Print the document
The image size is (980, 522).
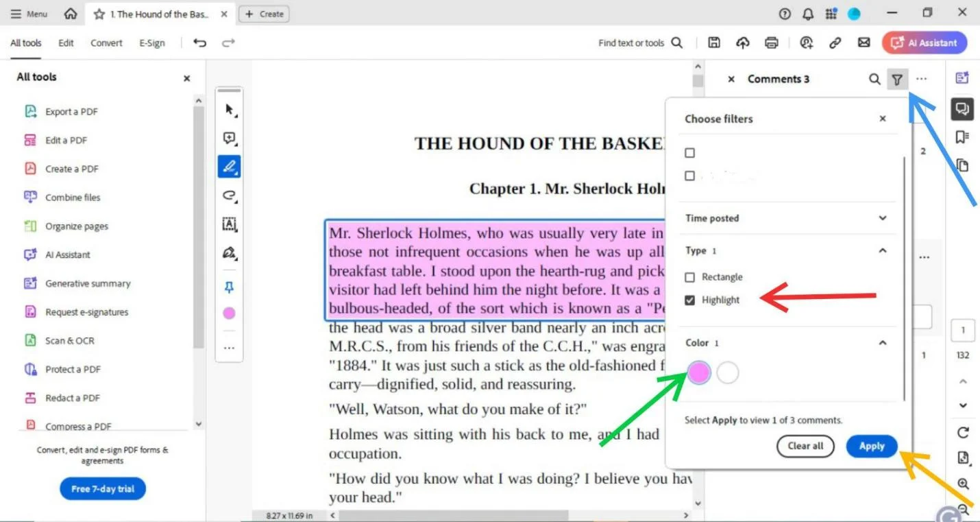point(772,43)
